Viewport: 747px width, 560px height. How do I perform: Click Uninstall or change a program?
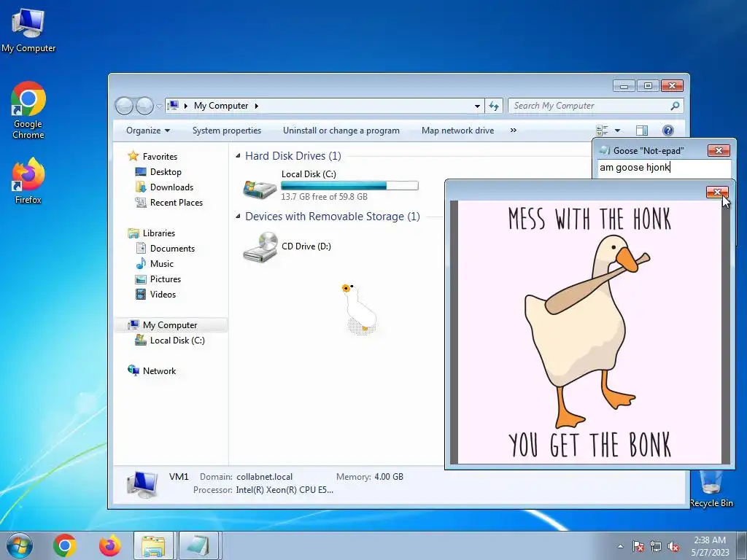[x=341, y=131]
